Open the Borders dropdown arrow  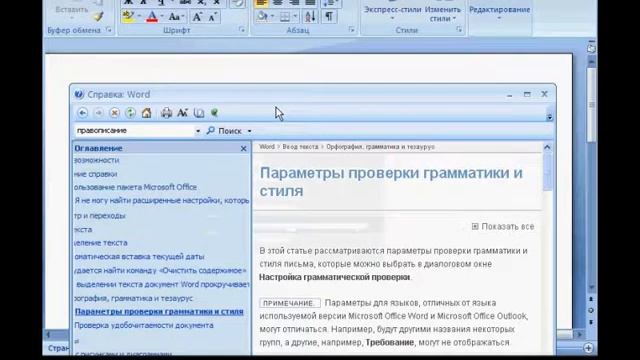coord(295,17)
